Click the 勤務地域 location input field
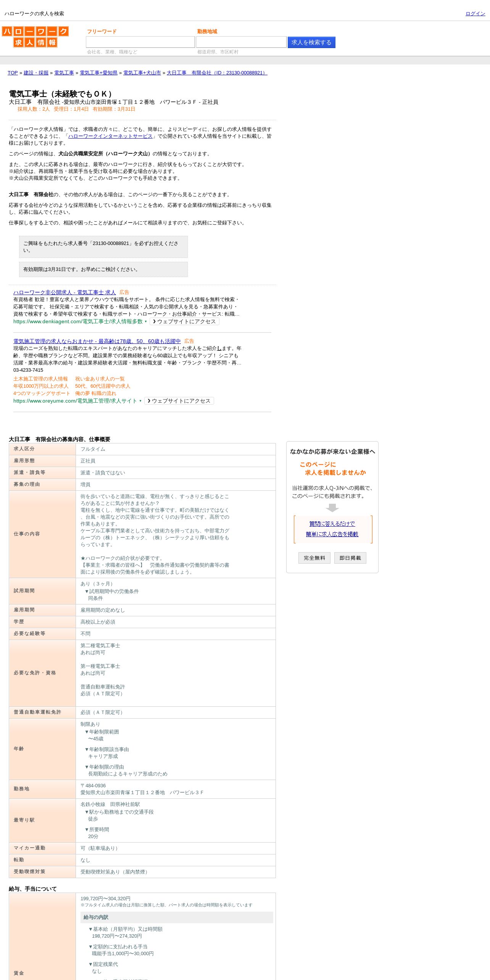Image resolution: width=490 pixels, height=980 pixels. click(x=241, y=42)
